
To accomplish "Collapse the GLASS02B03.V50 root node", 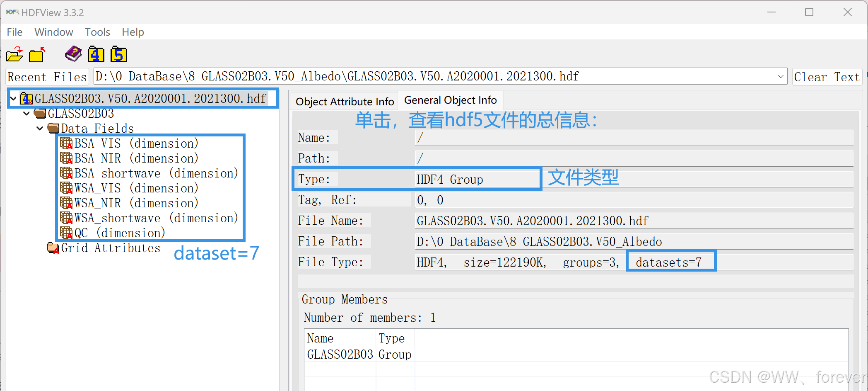I will click(x=13, y=98).
